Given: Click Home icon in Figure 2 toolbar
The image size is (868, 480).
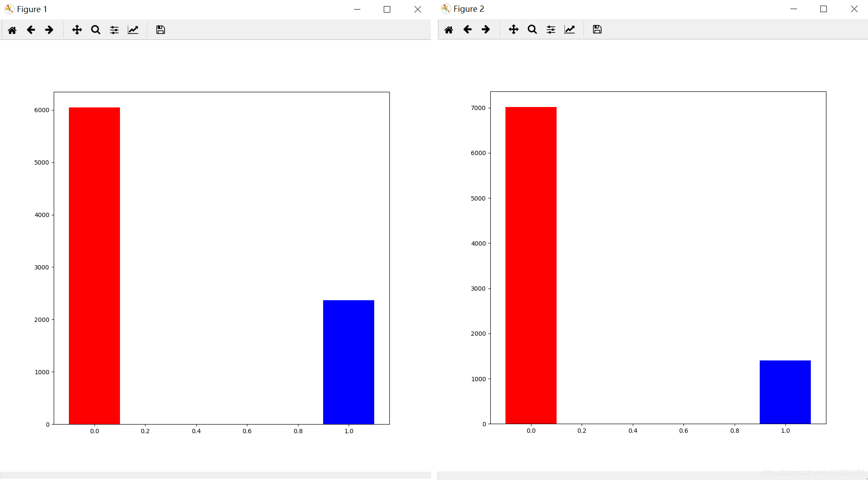Looking at the screenshot, I should [449, 29].
